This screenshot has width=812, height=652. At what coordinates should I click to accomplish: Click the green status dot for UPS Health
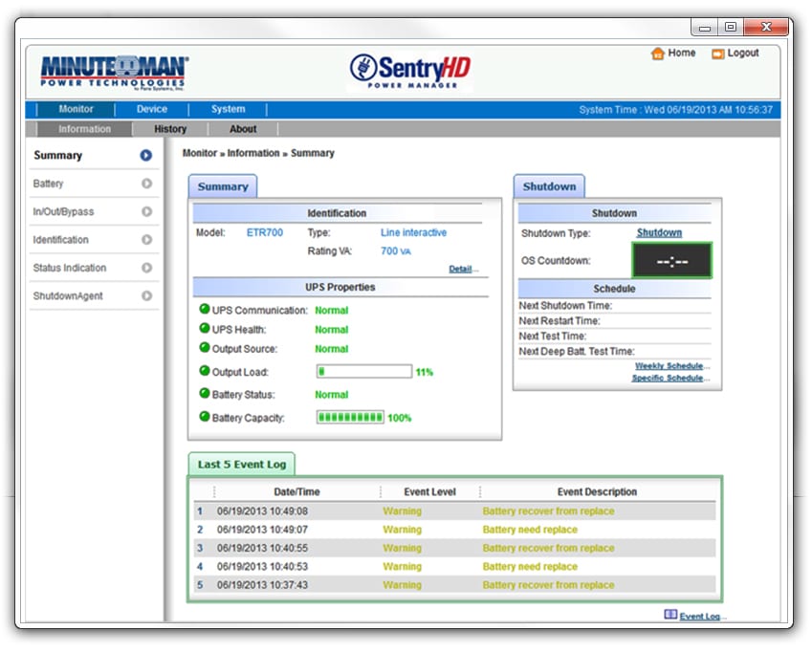point(205,328)
